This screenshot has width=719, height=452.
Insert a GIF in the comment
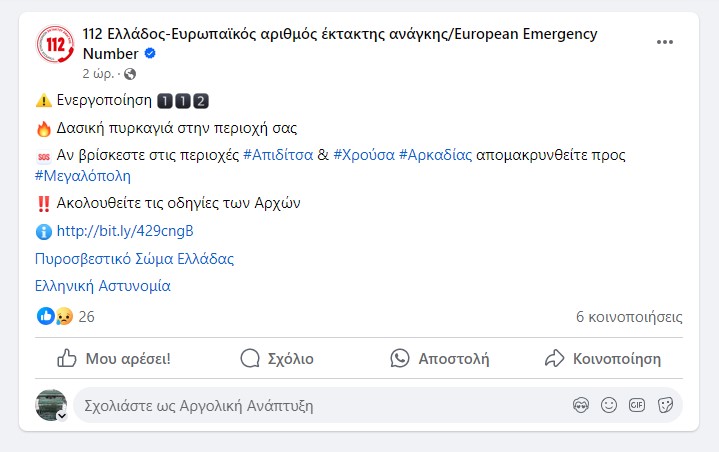pyautogui.click(x=637, y=406)
